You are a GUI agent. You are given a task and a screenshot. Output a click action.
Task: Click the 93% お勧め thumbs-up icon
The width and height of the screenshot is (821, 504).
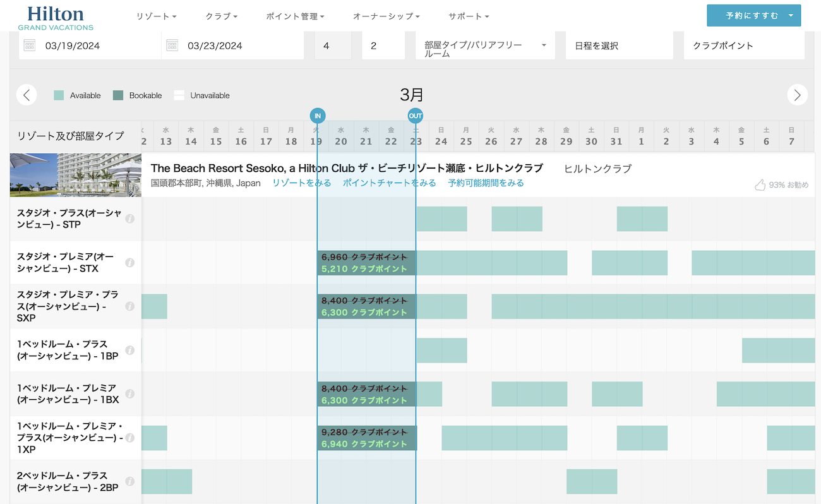[x=760, y=184]
